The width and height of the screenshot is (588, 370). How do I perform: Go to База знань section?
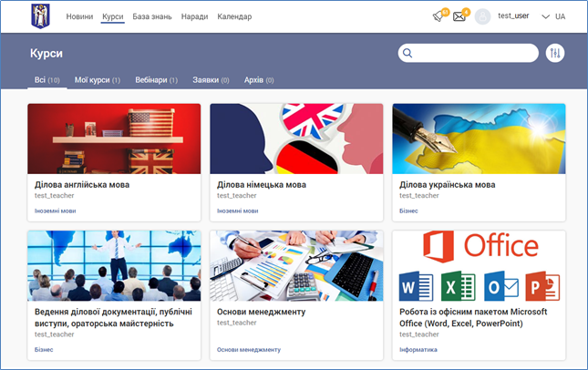coord(152,16)
